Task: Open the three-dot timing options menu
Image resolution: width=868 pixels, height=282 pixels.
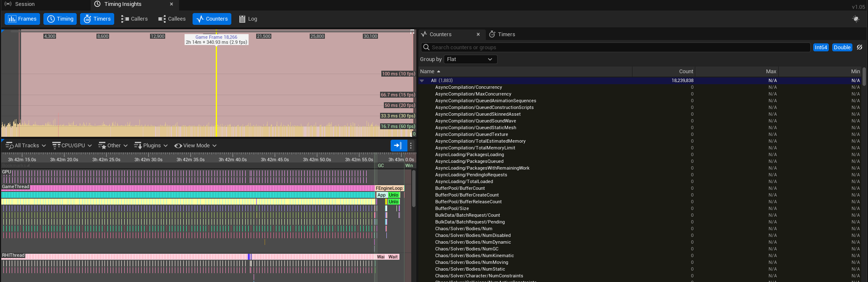Action: 411,146
